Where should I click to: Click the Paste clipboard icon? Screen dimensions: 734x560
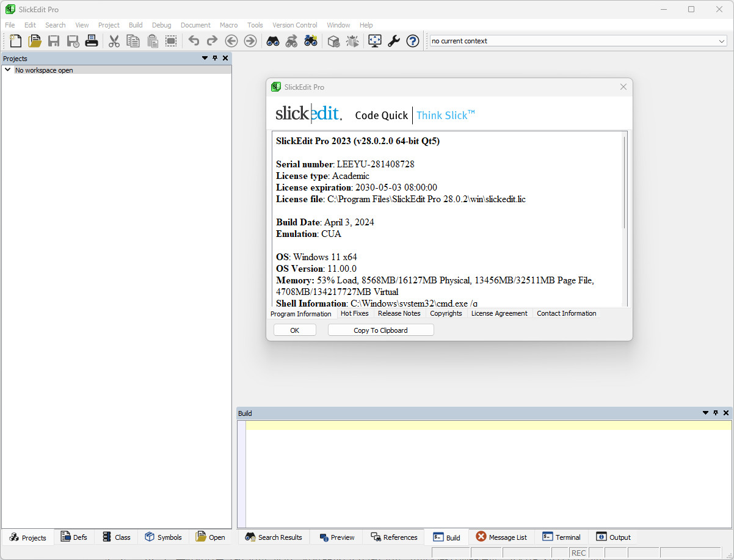tap(152, 41)
